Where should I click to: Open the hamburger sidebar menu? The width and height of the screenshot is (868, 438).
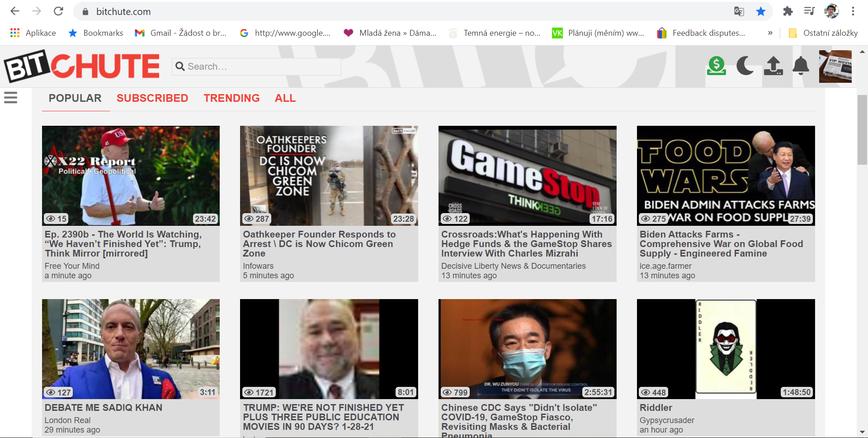coord(10,98)
